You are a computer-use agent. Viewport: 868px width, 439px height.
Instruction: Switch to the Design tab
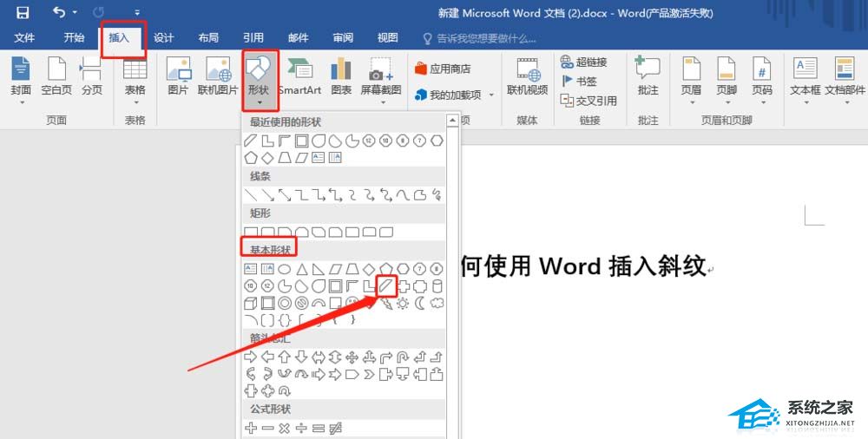[164, 38]
